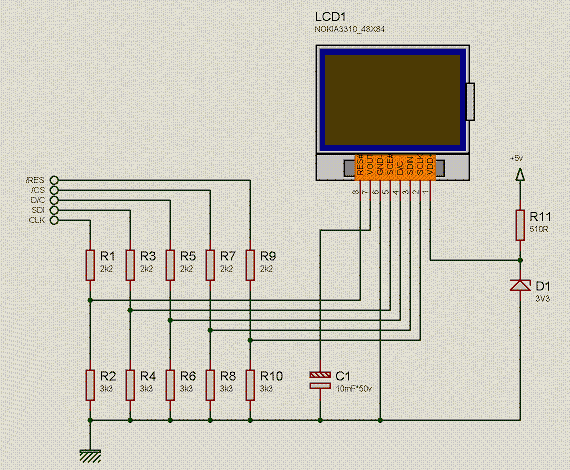
Task: Select resistor R6 3k3 symbol
Action: [x=170, y=385]
